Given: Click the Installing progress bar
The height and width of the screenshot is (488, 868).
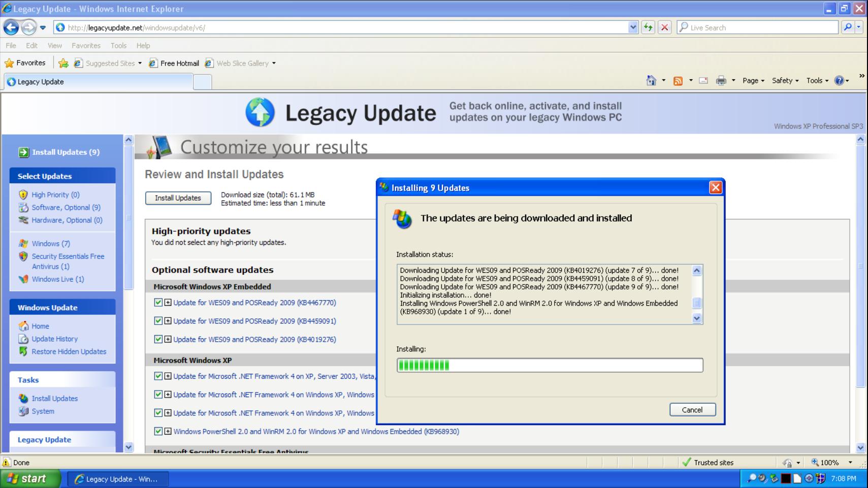Looking at the screenshot, I should pyautogui.click(x=550, y=365).
